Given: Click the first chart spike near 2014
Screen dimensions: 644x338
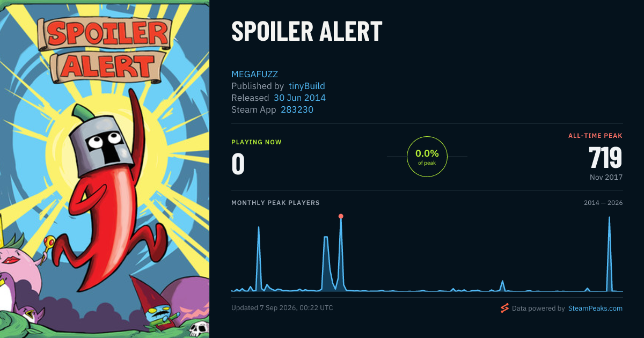Looking at the screenshot, I should coord(259,258).
